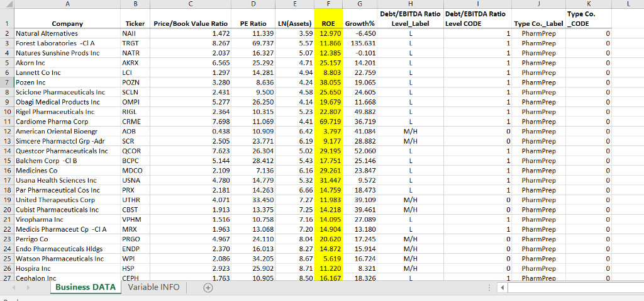The image size is (644, 301).
Task: Select the Hospira Inc cell
Action: (67, 268)
